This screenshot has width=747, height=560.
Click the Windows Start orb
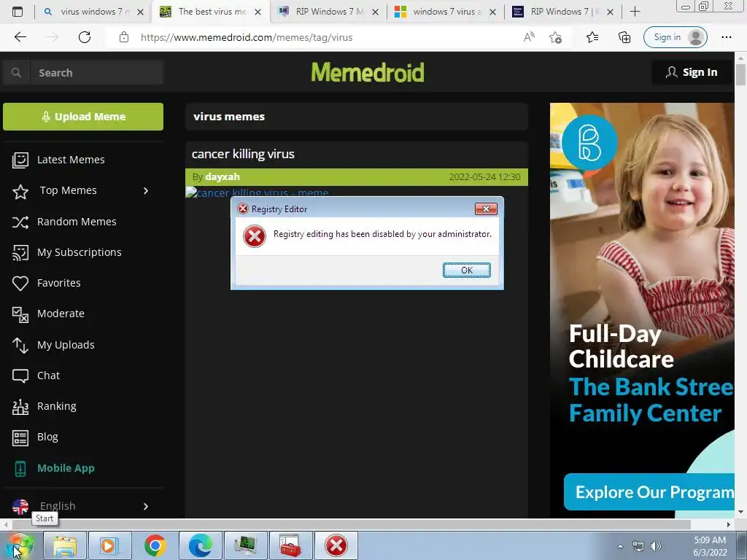click(x=19, y=545)
